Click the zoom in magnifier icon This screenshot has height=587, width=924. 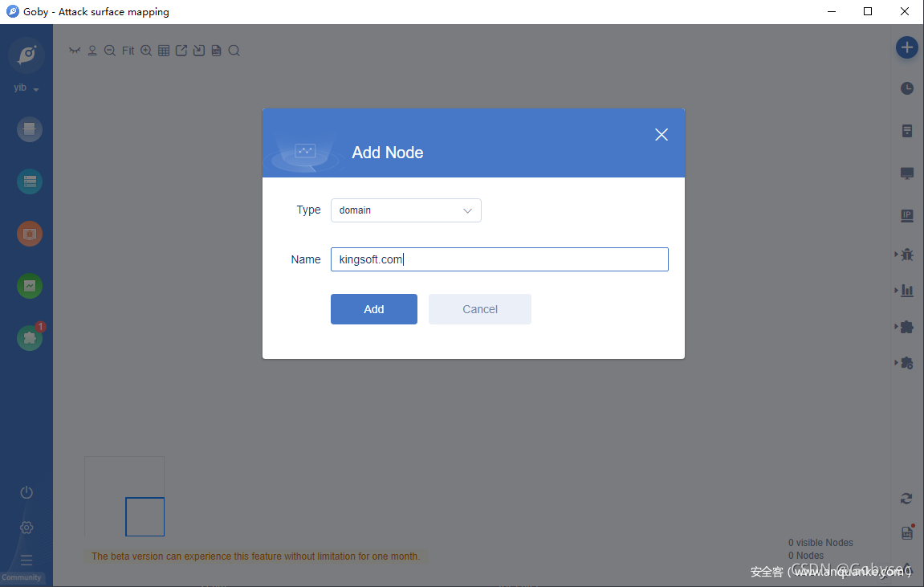coord(146,51)
